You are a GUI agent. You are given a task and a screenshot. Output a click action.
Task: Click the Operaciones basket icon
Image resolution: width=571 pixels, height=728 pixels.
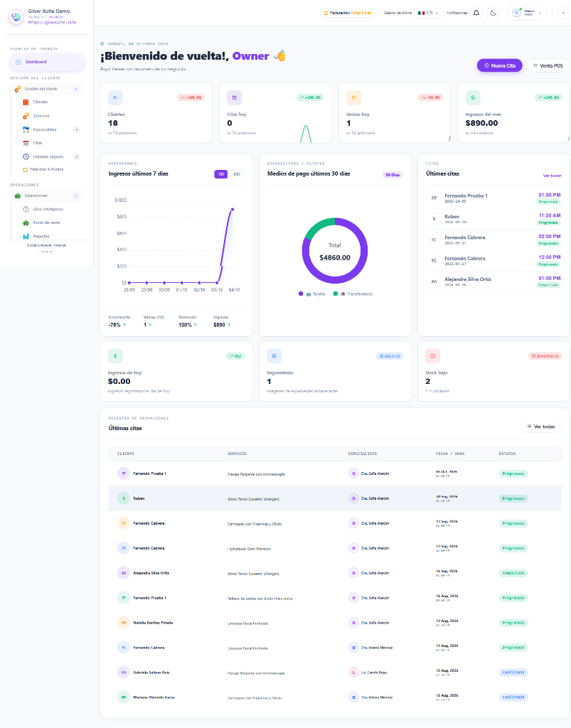tap(18, 196)
